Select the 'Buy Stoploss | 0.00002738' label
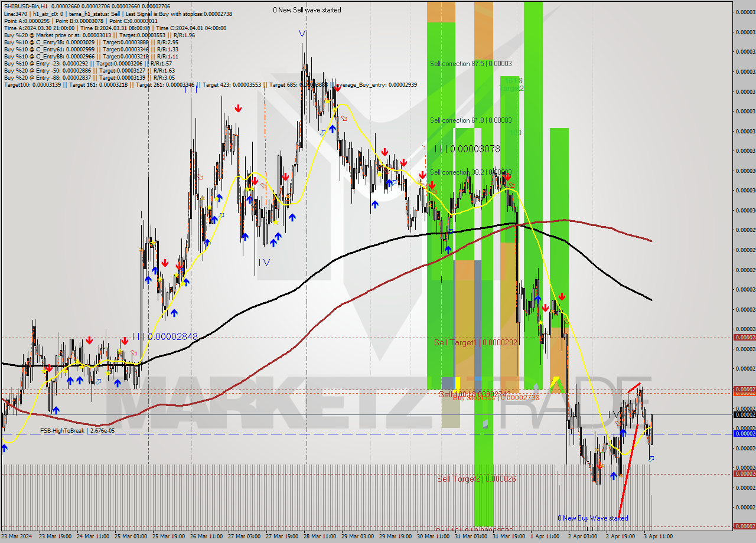 click(496, 398)
